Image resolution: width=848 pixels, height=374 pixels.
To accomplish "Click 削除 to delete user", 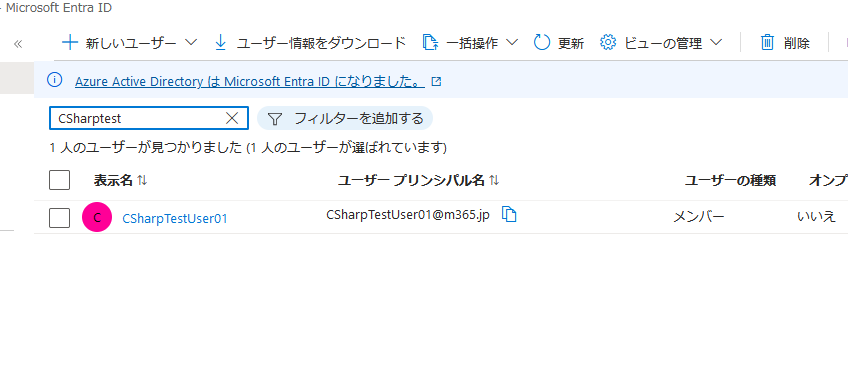I will (x=797, y=43).
